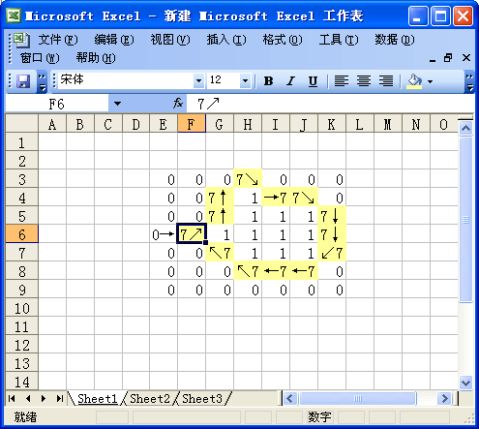Screen dimensions: 479x429
Task: Open the 文件(F) menu
Action: 58,40
